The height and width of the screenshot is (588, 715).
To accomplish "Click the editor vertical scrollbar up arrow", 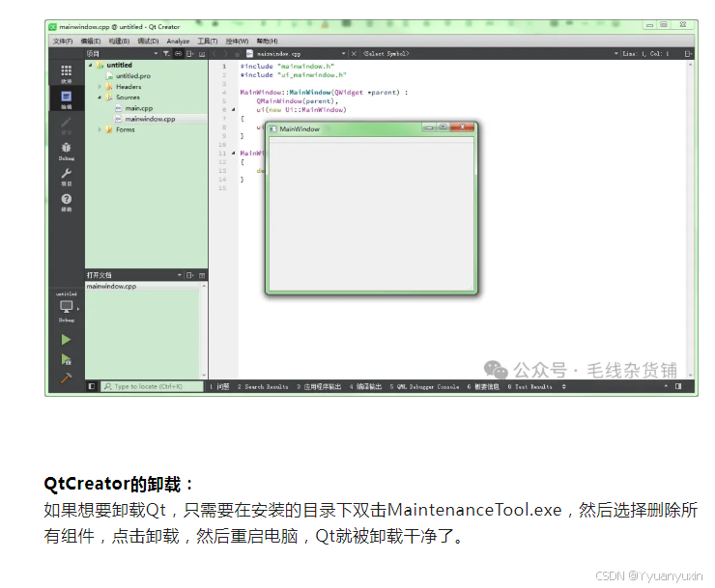I will pyautogui.click(x=691, y=66).
